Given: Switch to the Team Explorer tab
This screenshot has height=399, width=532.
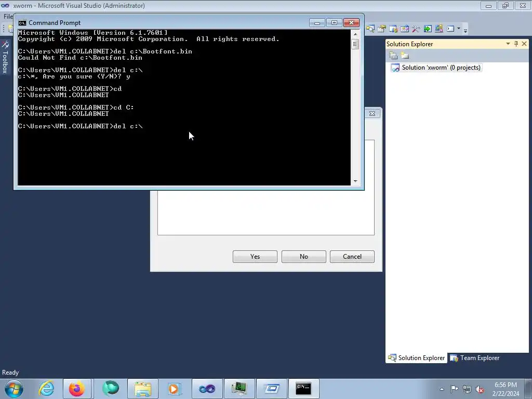Looking at the screenshot, I should (475, 358).
